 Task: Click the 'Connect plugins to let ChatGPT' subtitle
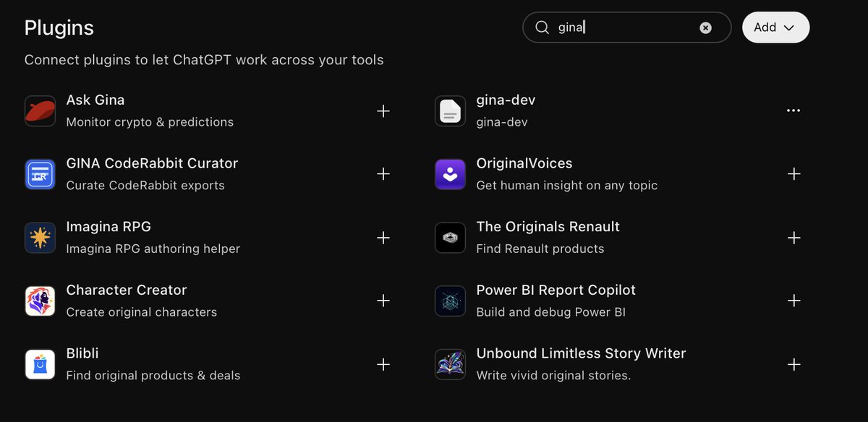coord(204,60)
